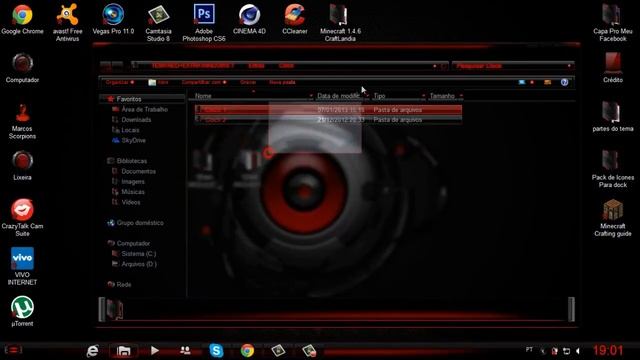Change the Explorer view mode icon
640x360 pixels.
pos(522,82)
